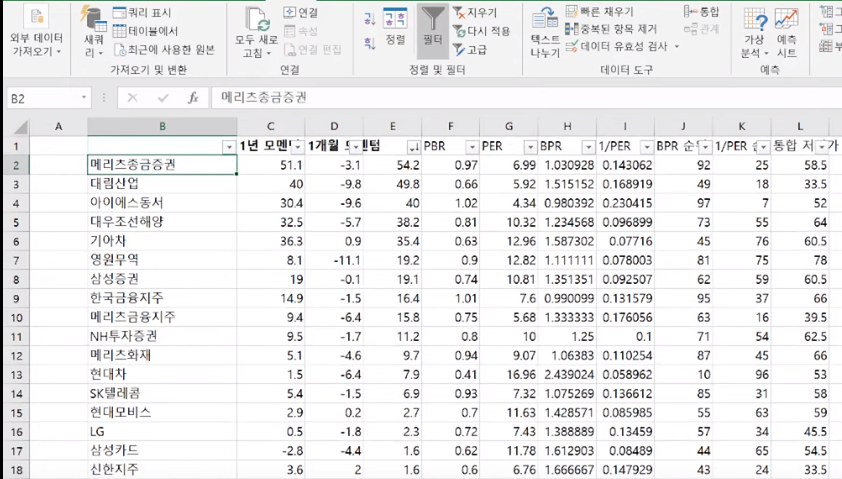The image size is (842, 479).
Task: Sort descending with the 힣→긍 icon
Action: coord(369,43)
